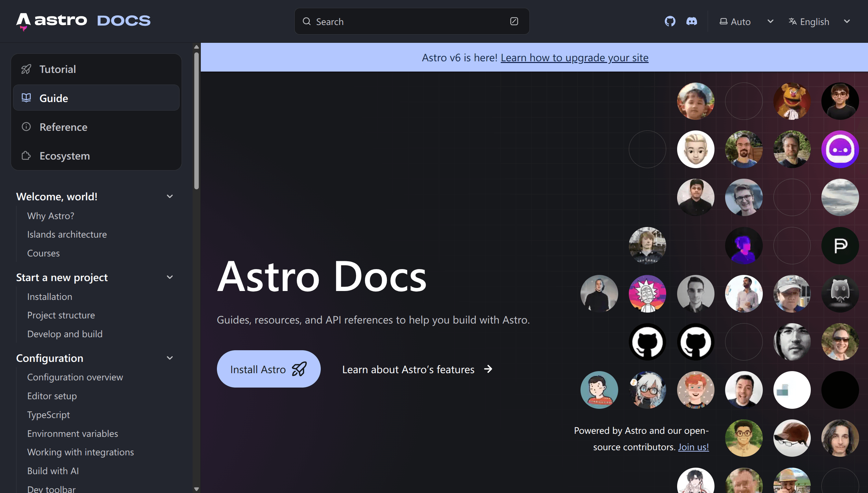Select the Guide tab
Screen dimensions: 868x493
point(96,98)
